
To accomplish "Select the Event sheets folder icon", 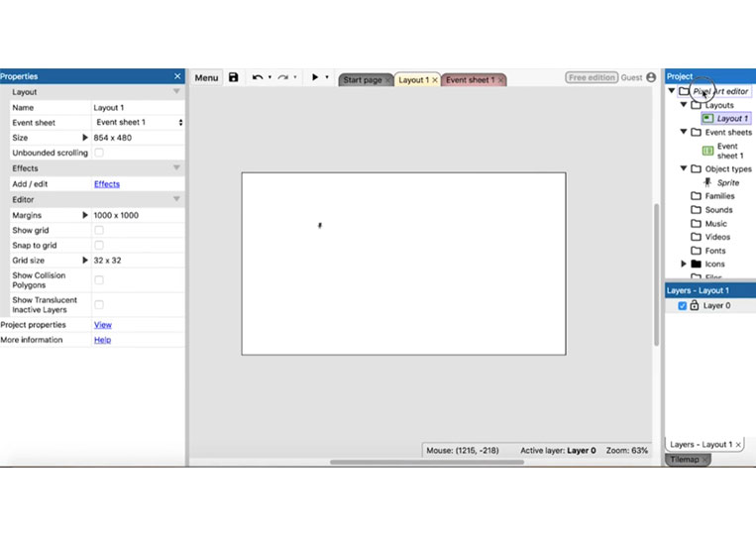I will pos(696,132).
